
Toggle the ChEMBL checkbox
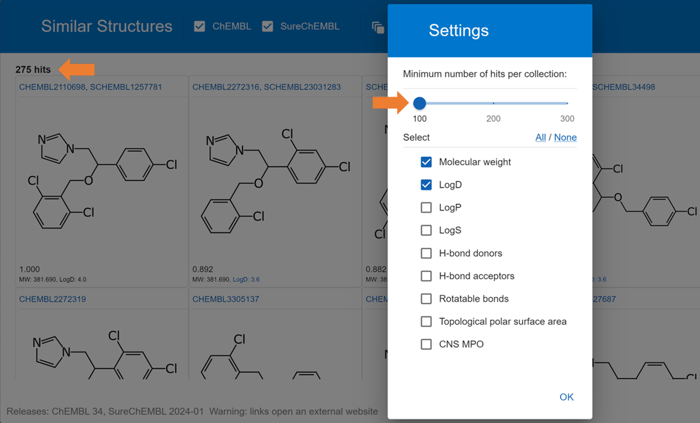coord(200,27)
